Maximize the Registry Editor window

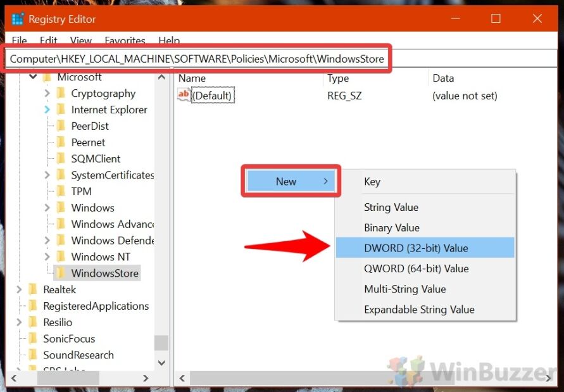click(x=496, y=19)
